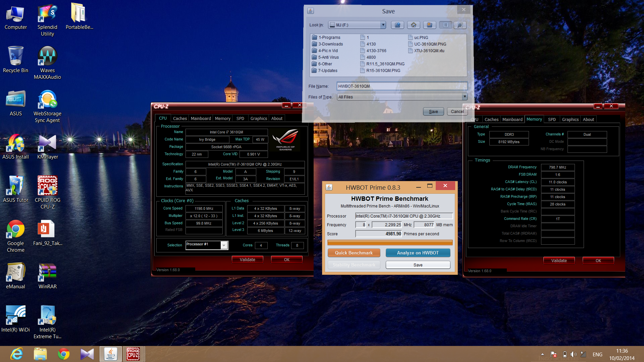Select the 5-Anti Virus folder

pyautogui.click(x=325, y=57)
